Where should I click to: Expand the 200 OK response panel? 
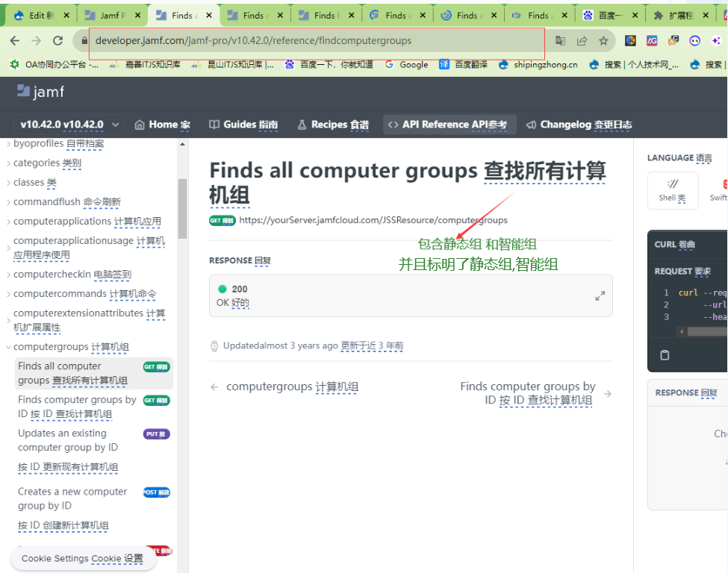coord(600,296)
